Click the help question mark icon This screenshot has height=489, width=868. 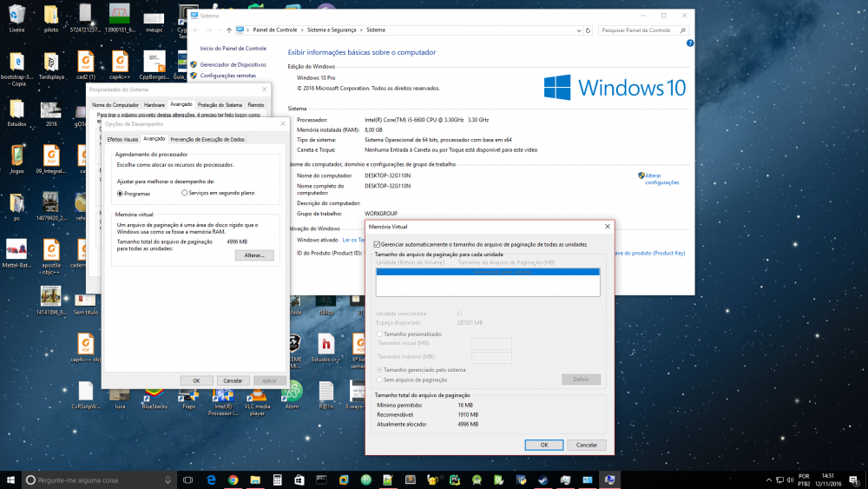point(689,43)
